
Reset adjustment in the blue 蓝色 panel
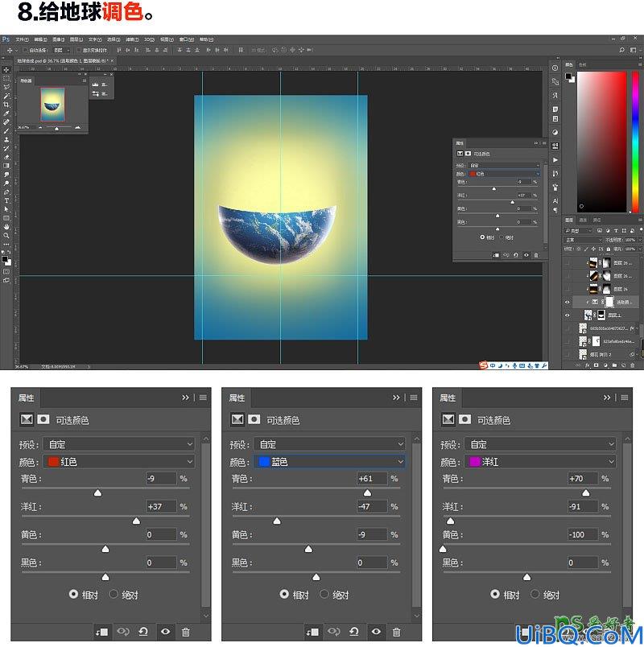(x=353, y=632)
